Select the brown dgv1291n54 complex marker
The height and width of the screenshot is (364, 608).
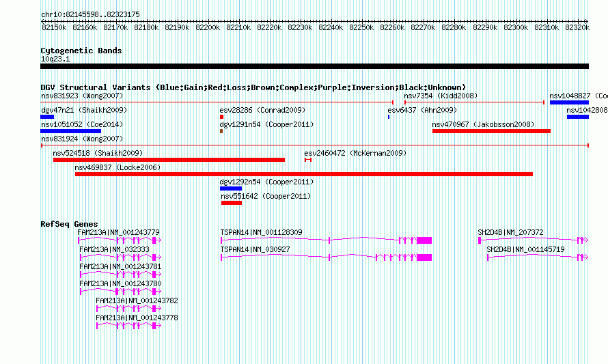click(x=221, y=131)
